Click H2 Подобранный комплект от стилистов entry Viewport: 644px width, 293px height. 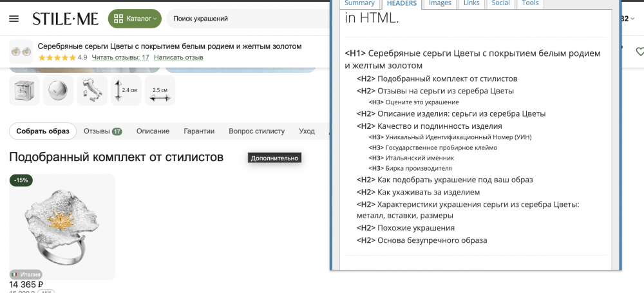pyautogui.click(x=437, y=79)
